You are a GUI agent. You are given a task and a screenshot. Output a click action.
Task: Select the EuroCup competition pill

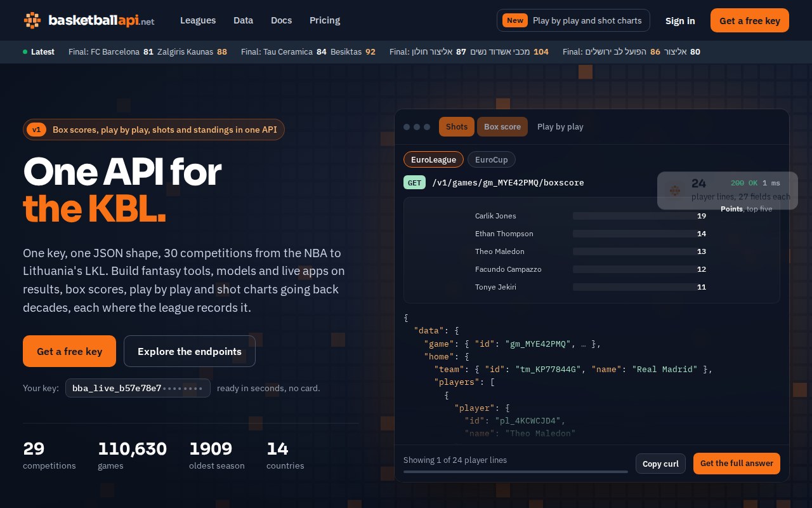492,159
